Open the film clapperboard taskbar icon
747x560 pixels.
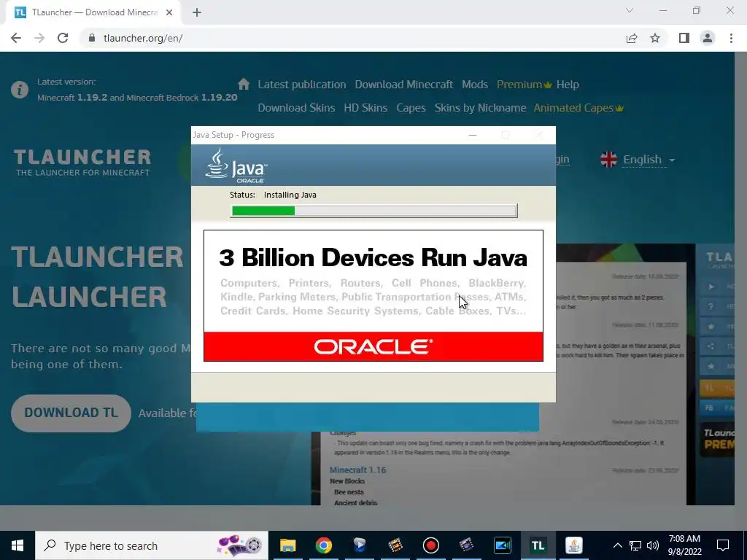point(395,545)
